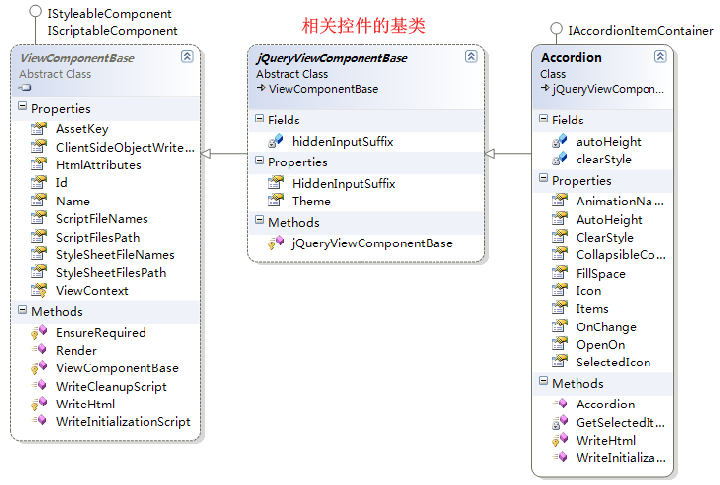Click the WriteCleanupScript method icon

pyautogui.click(x=39, y=385)
